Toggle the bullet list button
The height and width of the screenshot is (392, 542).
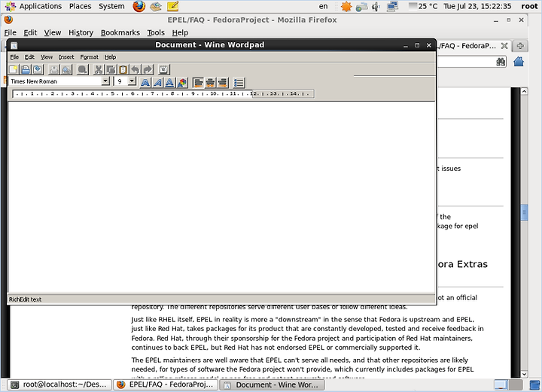tap(239, 82)
